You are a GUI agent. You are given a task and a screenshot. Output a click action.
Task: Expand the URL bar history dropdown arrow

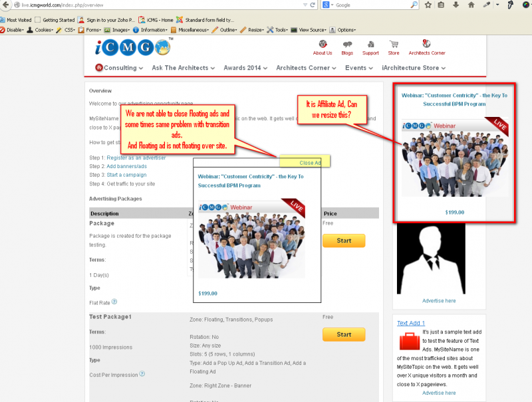pos(305,5)
